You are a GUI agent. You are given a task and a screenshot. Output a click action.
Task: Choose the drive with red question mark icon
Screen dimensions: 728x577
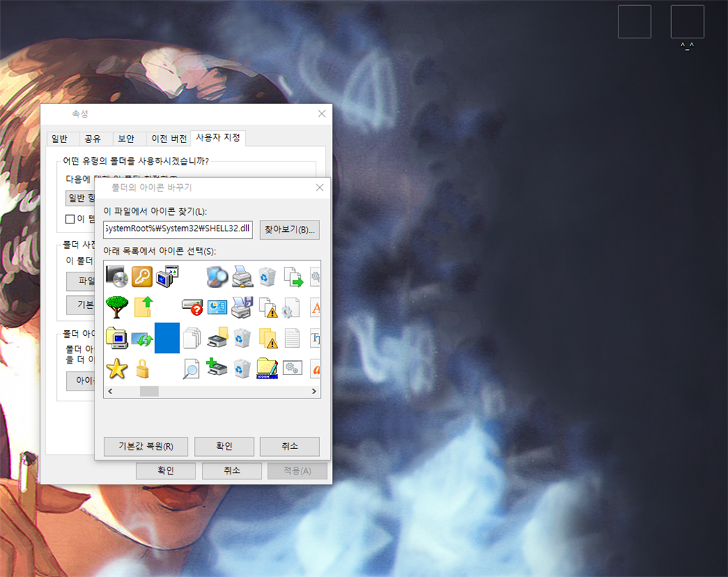192,307
